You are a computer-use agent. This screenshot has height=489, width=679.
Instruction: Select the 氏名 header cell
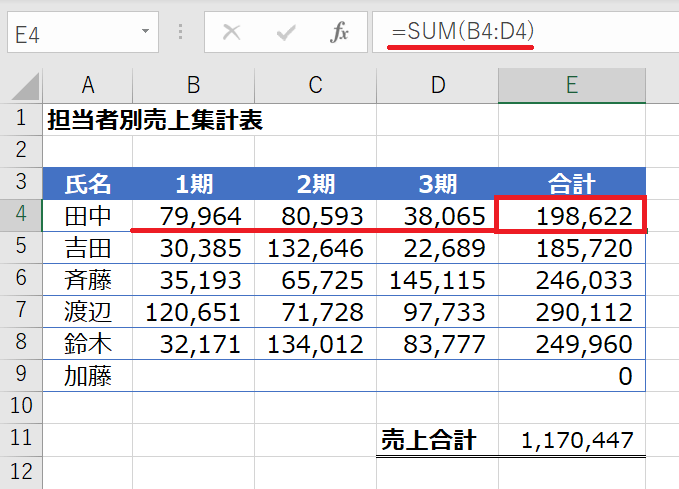[88, 183]
